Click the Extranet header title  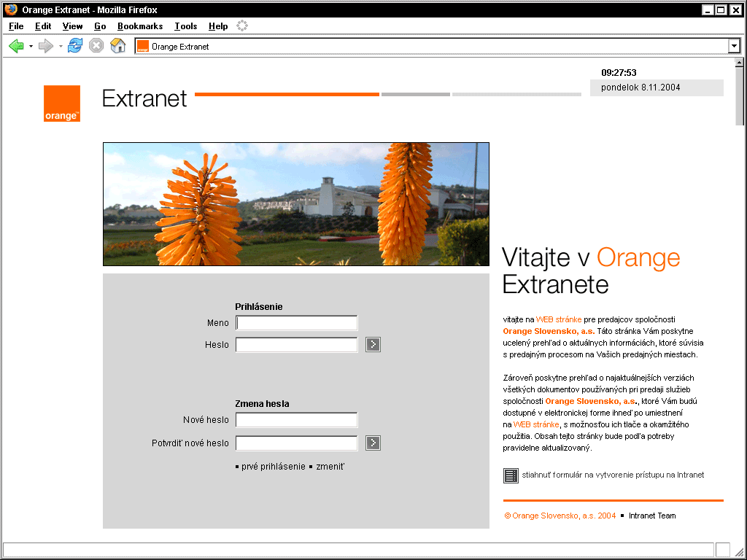(144, 98)
